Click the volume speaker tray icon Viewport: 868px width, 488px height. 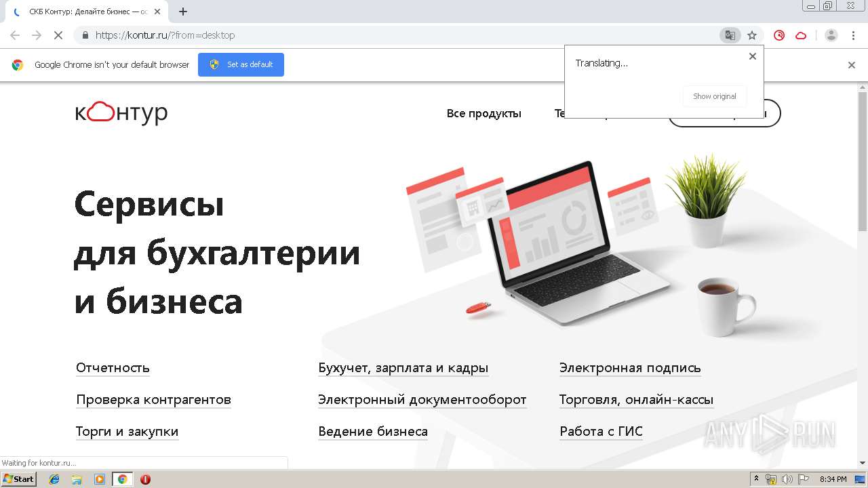click(x=787, y=479)
